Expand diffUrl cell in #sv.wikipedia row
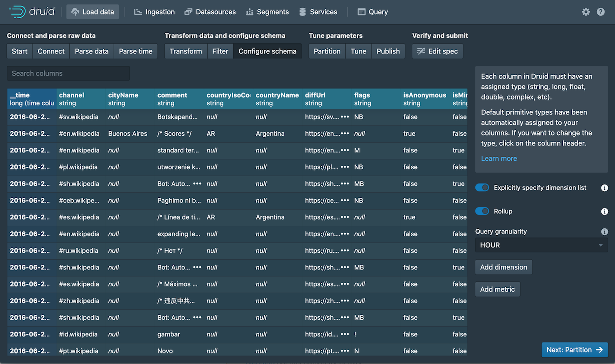This screenshot has width=615, height=364. click(x=345, y=117)
